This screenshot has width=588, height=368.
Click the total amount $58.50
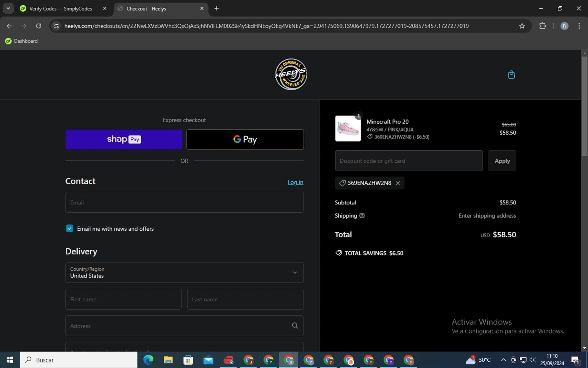click(x=504, y=235)
